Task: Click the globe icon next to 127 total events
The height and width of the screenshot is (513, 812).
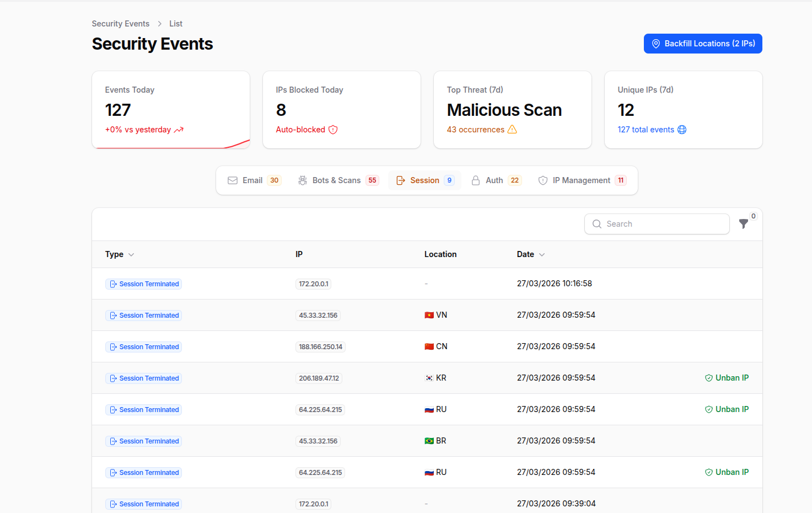Action: (682, 130)
